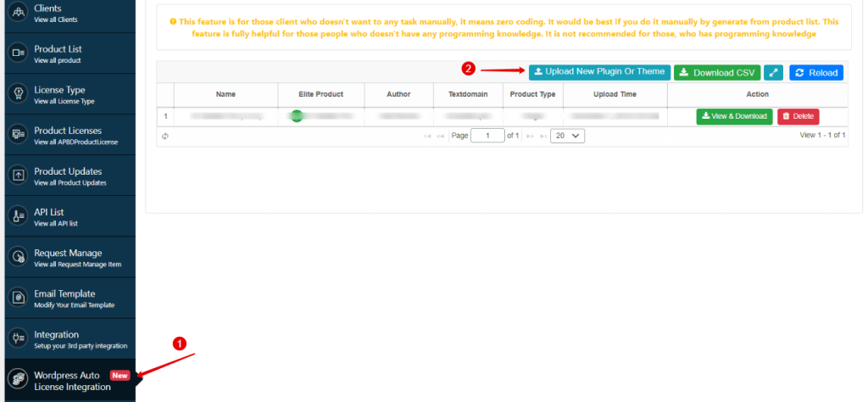Click the page number input field
The width and height of the screenshot is (868, 402).
point(487,136)
